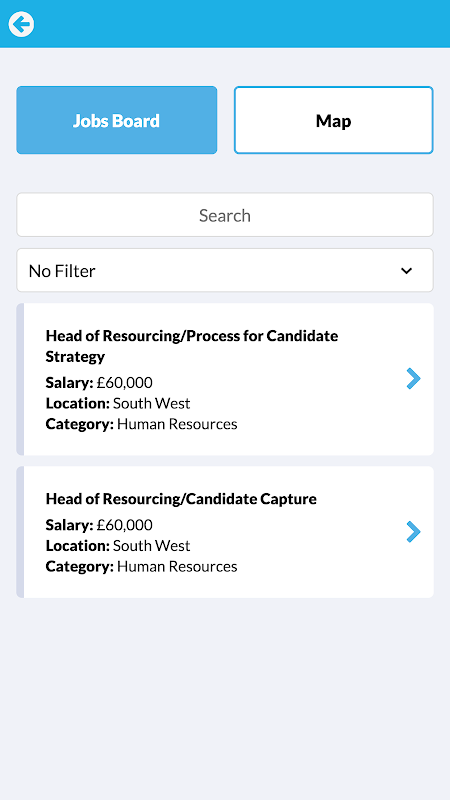
Task: Tap the back arrow icon in header
Action: 21,24
